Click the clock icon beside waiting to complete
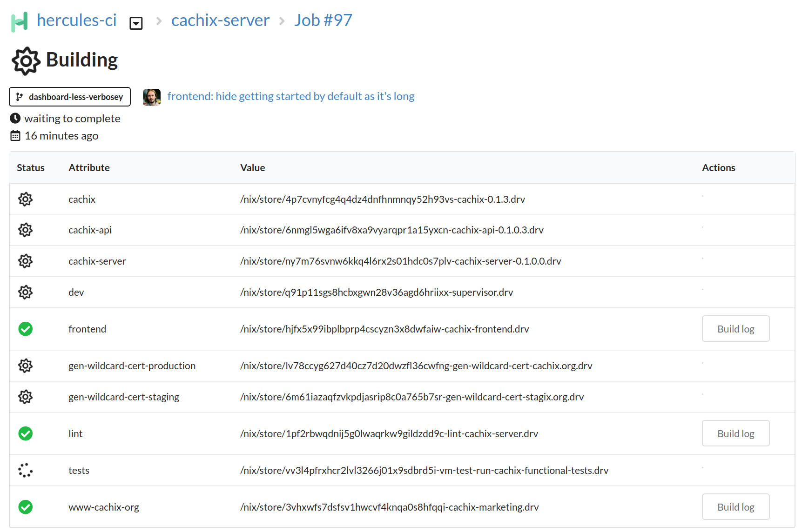 15,119
